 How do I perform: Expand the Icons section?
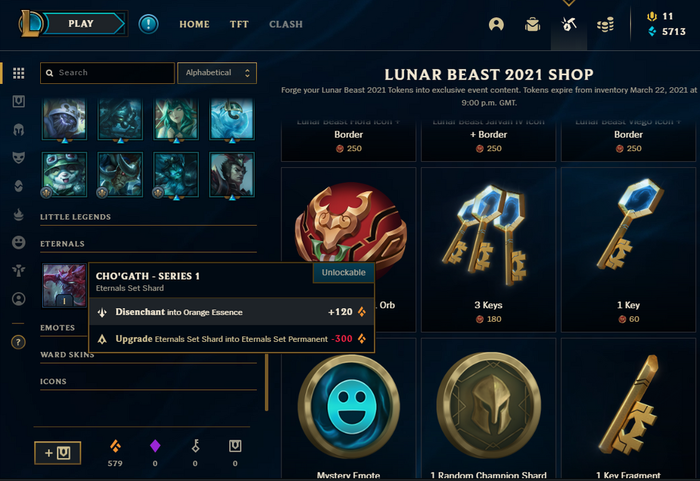148,382
